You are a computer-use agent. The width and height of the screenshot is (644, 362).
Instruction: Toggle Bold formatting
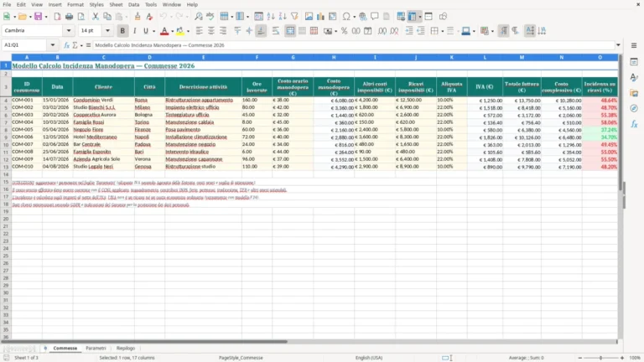(122, 31)
